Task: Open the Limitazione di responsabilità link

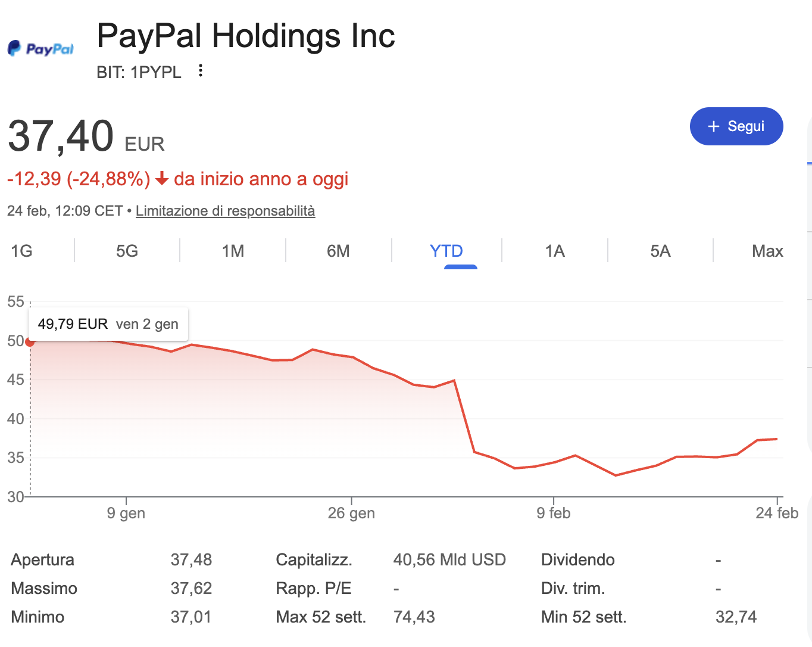Action: coord(225,210)
